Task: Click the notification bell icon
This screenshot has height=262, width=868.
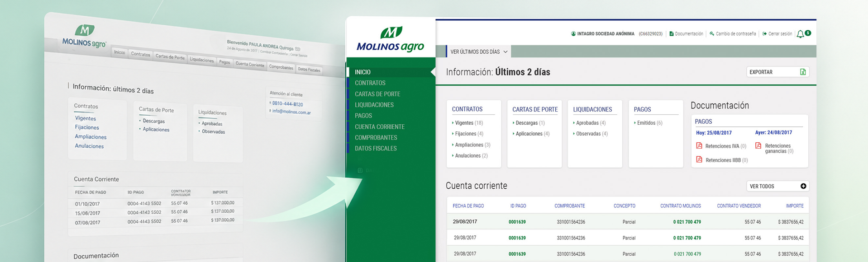Action: pos(800,34)
